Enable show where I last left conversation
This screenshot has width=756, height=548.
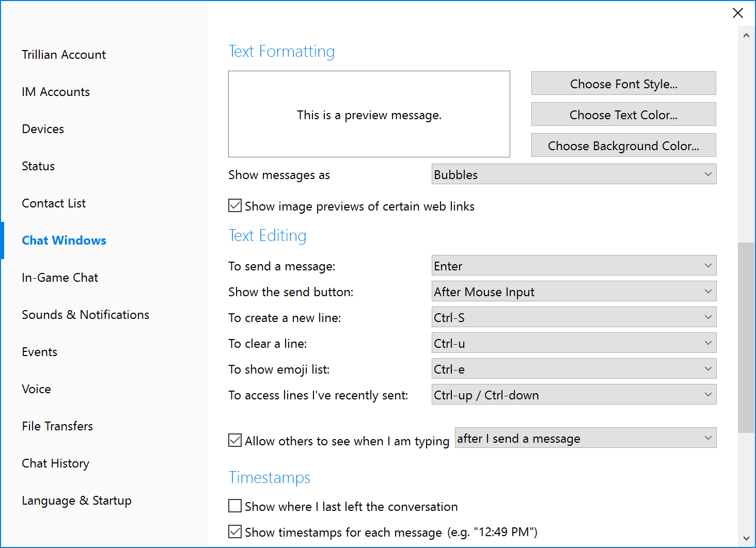pos(235,506)
